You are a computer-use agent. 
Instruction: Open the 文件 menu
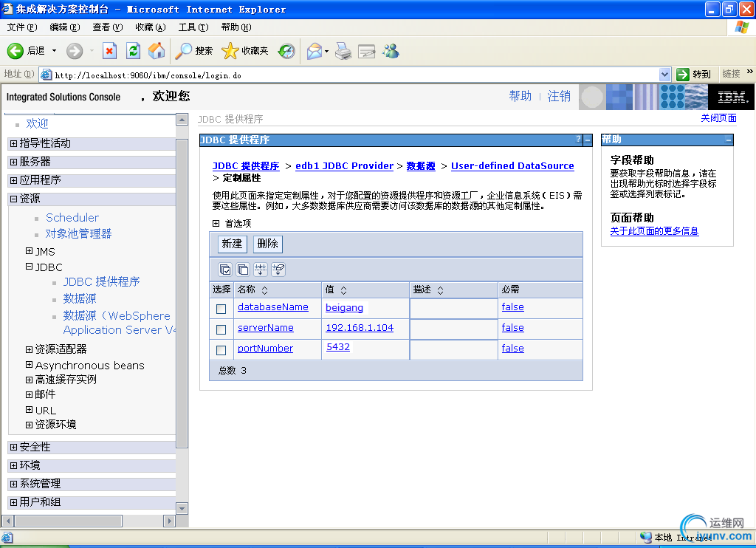pyautogui.click(x=22, y=27)
